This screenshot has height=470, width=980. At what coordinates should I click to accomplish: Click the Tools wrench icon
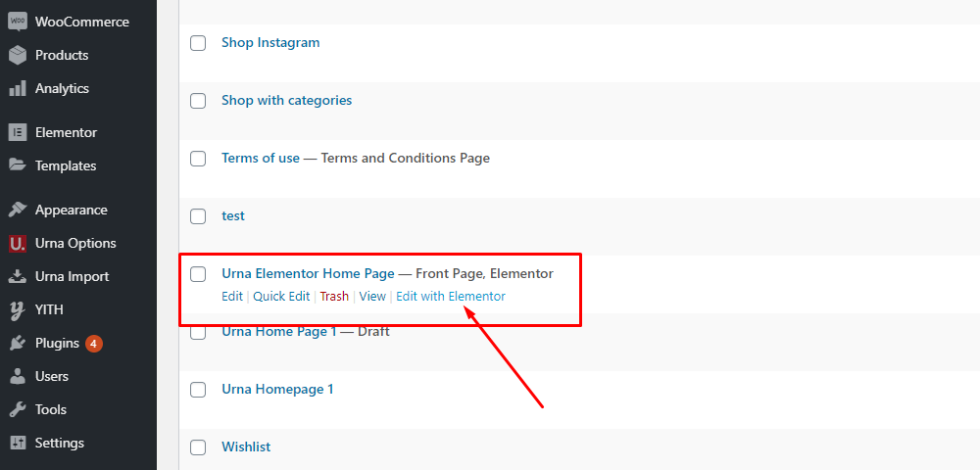tap(18, 410)
